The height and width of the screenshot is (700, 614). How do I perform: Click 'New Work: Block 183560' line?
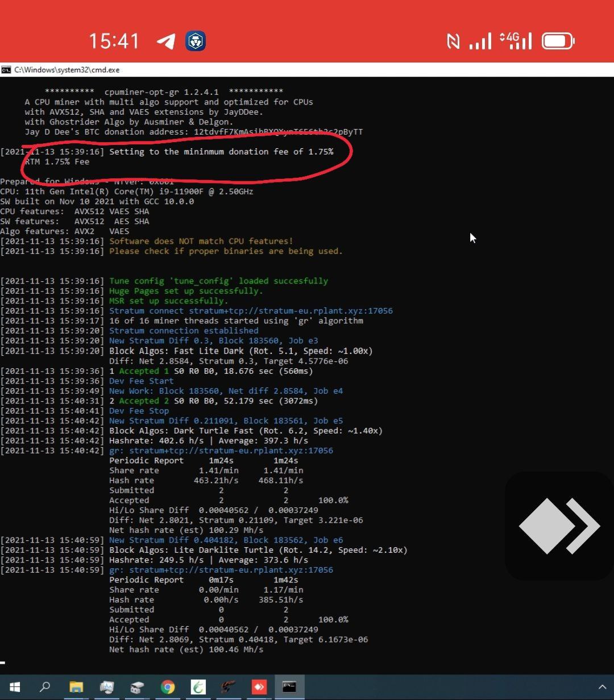[172, 391]
